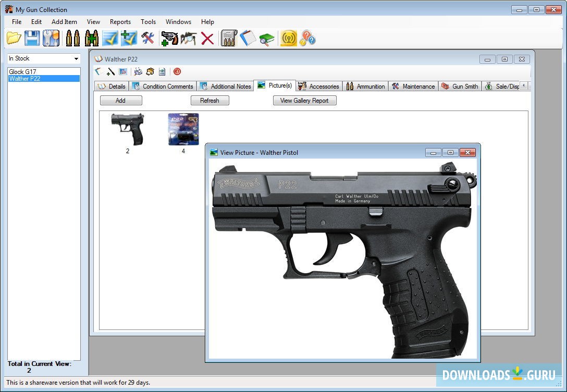Click the View Gallery Report button

pyautogui.click(x=304, y=100)
